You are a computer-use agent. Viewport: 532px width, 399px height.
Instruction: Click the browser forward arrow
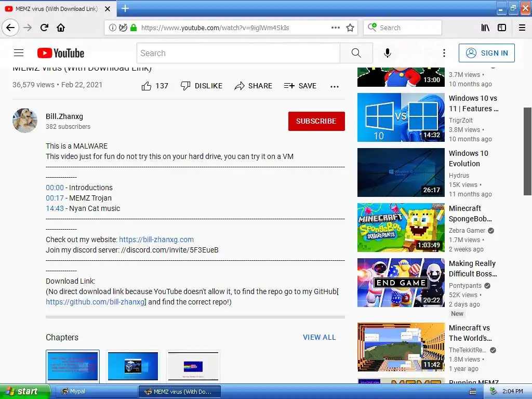[x=28, y=28]
